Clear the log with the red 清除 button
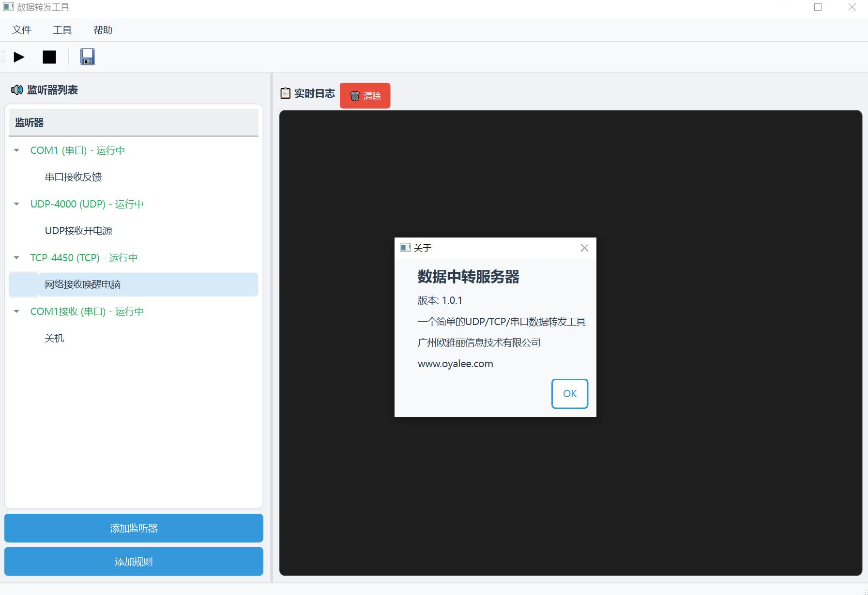868x595 pixels. tap(365, 96)
